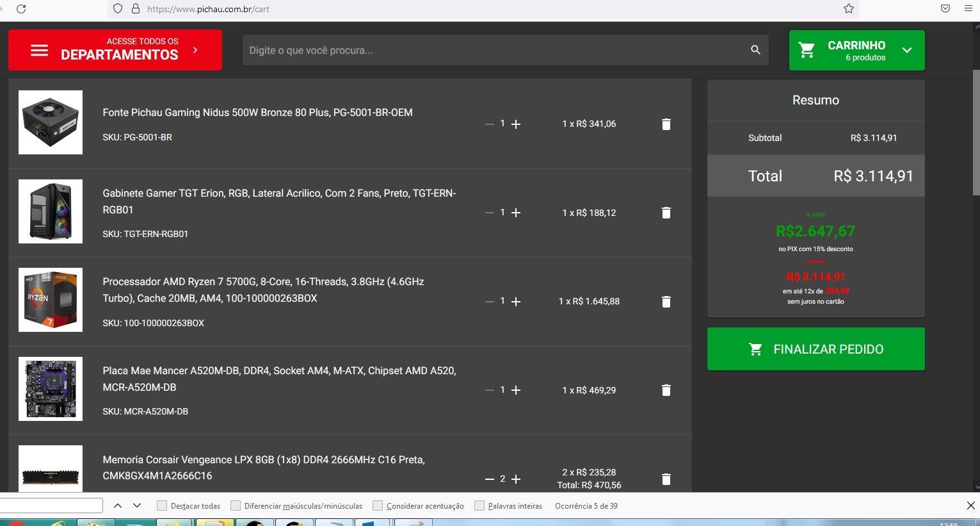Open the Carrinho 6 produtos button
This screenshot has width=980, height=526.
(856, 50)
